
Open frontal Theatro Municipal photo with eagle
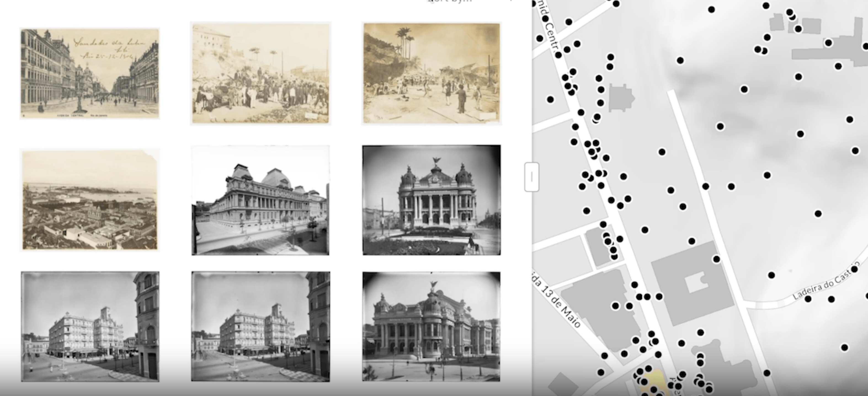tap(432, 200)
